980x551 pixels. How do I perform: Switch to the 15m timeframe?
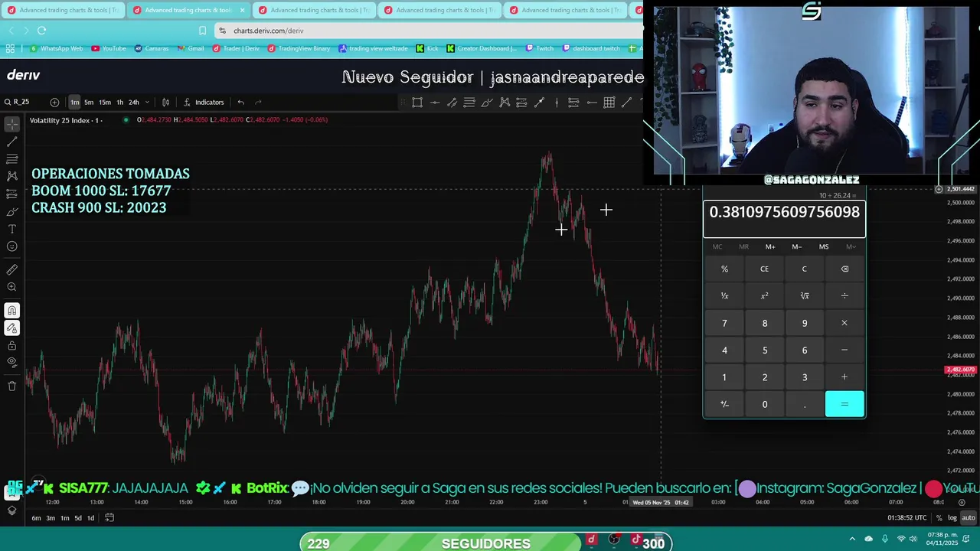[x=104, y=102]
